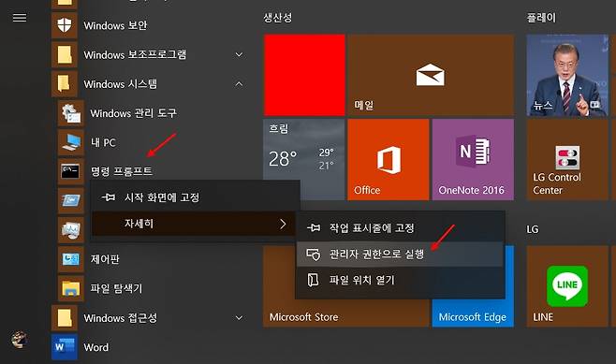
Task: Click the Windows 관리 도구 icon
Action: tap(71, 113)
